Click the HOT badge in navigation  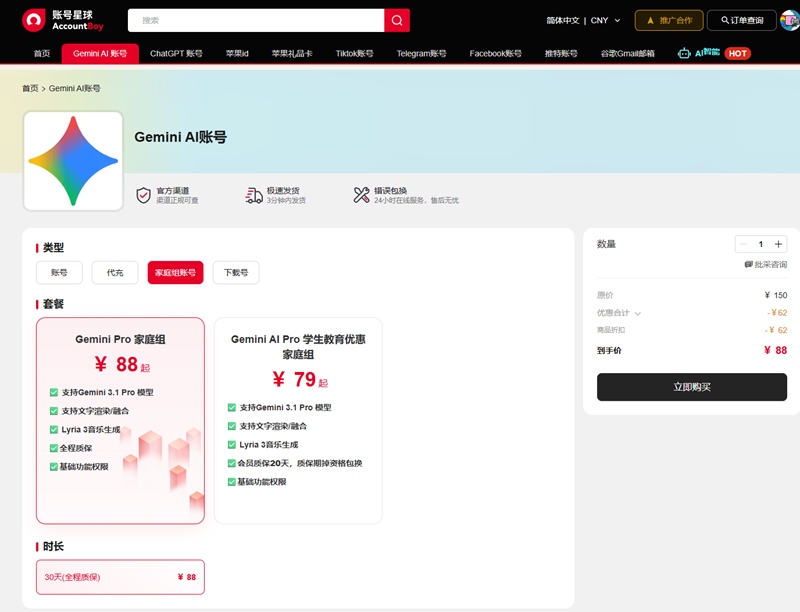pos(737,54)
